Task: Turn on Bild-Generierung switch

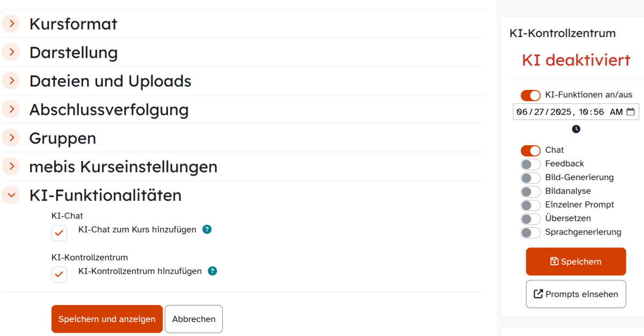Action: [x=530, y=178]
